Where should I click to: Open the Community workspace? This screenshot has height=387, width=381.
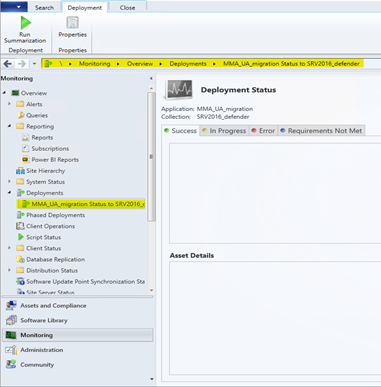(x=78, y=364)
